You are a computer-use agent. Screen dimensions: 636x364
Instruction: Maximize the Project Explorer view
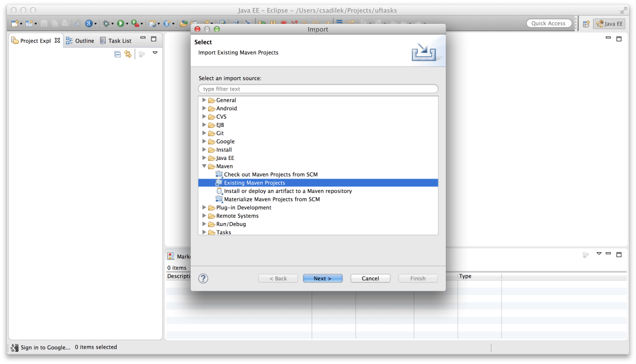click(154, 39)
